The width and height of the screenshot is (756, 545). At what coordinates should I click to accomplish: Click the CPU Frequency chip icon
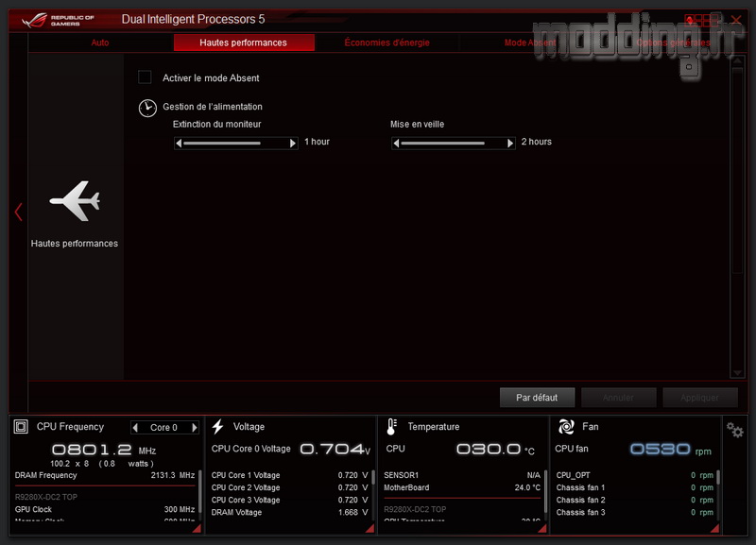tap(21, 426)
